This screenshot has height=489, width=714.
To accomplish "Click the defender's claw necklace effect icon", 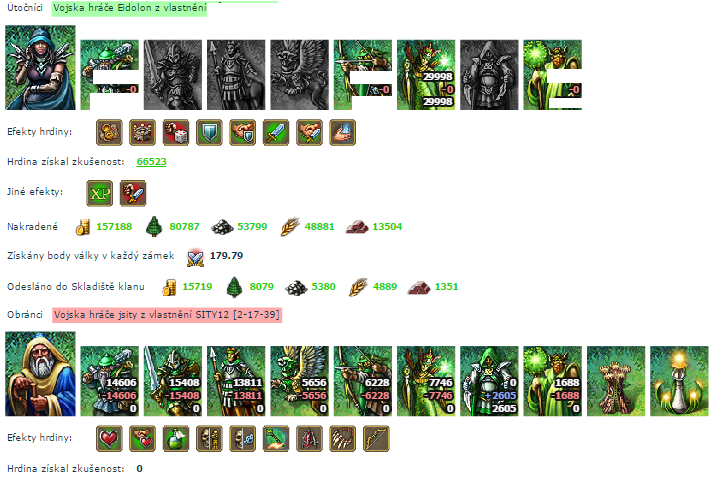I will pyautogui.click(x=342, y=438).
